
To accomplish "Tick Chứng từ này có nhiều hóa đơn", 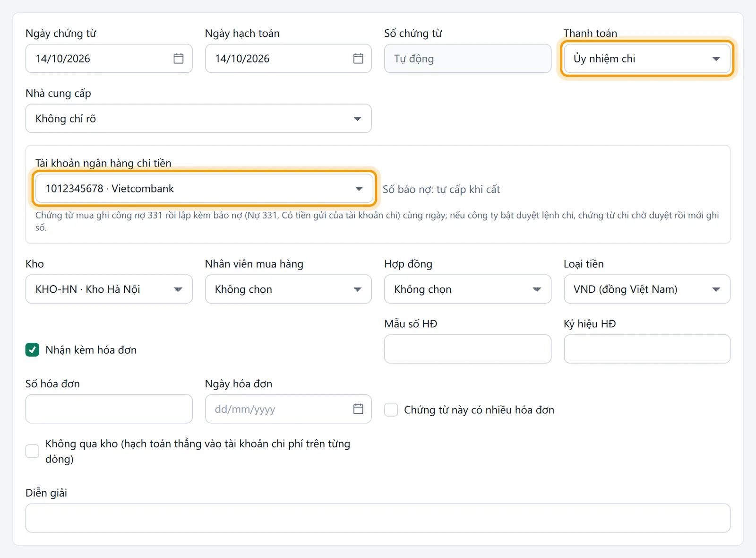I will click(x=391, y=410).
